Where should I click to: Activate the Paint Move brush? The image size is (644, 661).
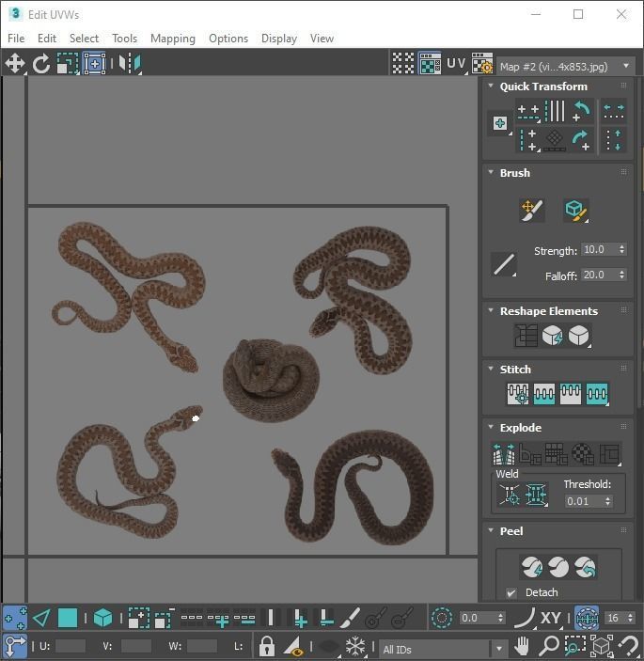[532, 210]
